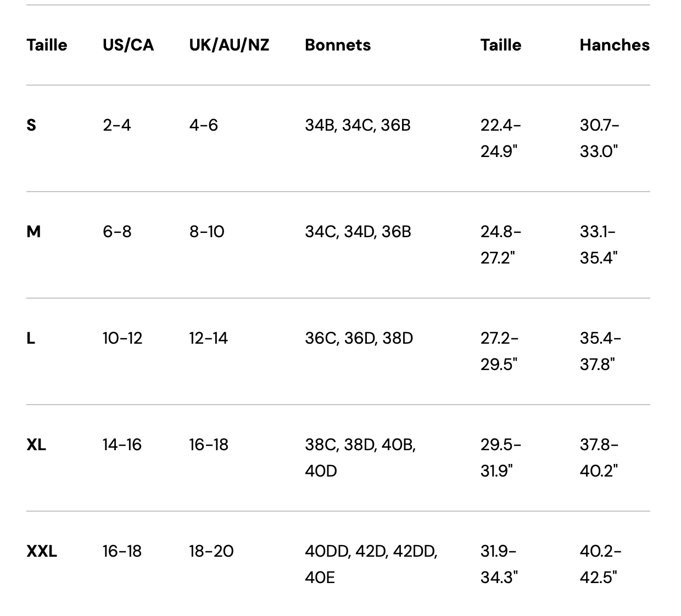Click US/CA size 14-16 cell
This screenshot has width=681, height=616.
pos(122,445)
